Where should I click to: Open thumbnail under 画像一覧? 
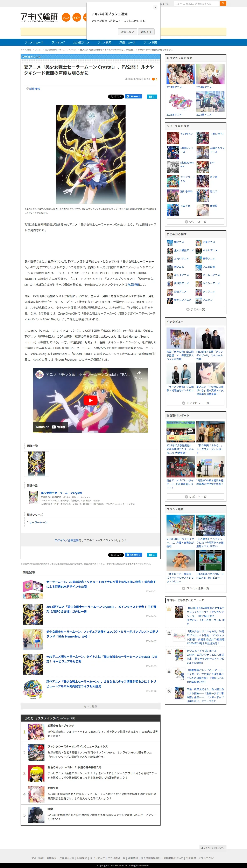pyautogui.click(x=37, y=464)
